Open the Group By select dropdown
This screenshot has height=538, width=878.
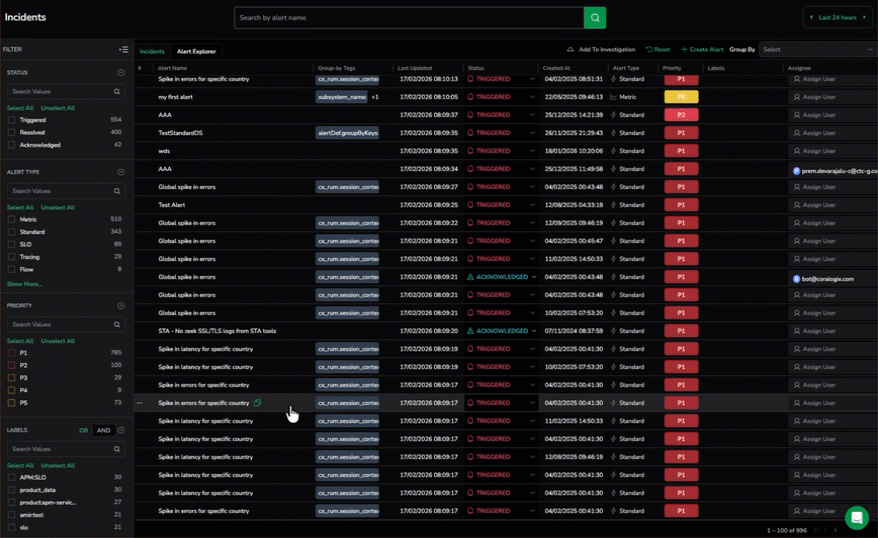point(817,49)
